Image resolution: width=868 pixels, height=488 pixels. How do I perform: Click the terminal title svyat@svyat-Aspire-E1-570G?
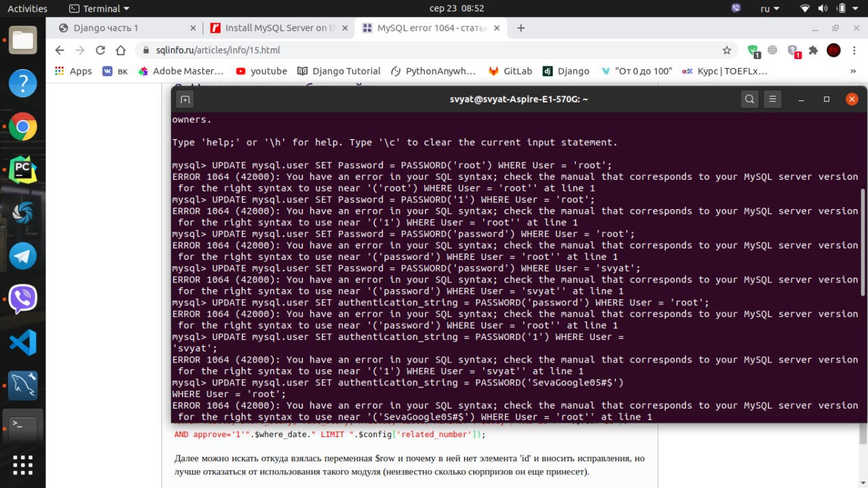[x=520, y=99]
